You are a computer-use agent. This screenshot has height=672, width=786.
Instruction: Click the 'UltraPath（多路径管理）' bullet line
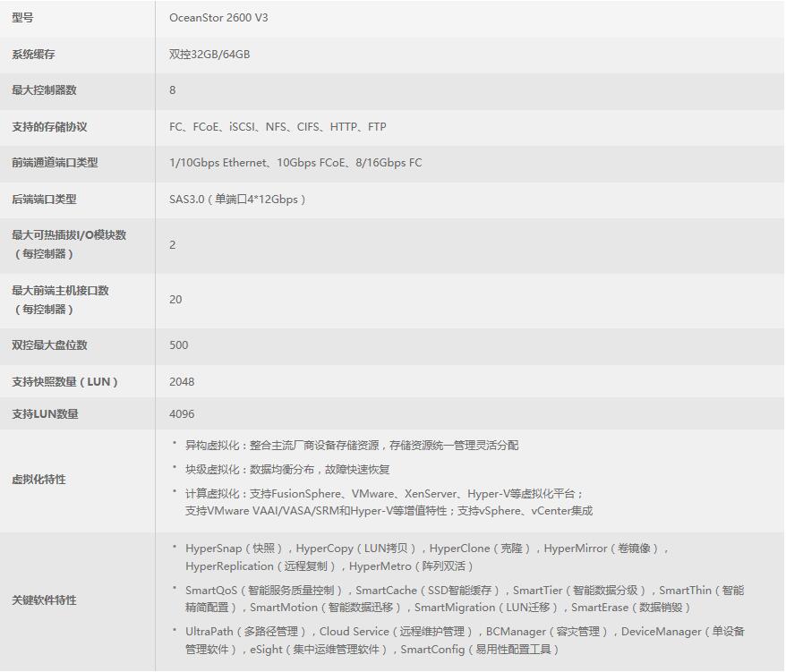pyautogui.click(x=465, y=632)
